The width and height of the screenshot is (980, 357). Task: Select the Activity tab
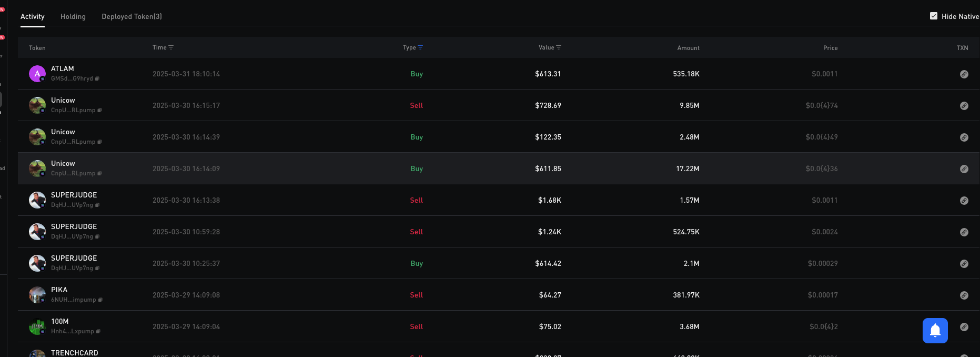pyautogui.click(x=32, y=17)
